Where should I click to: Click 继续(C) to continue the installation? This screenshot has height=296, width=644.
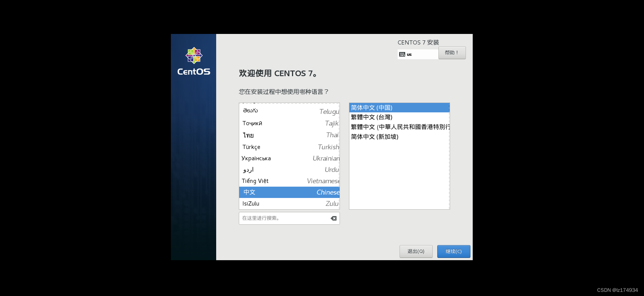tap(454, 252)
